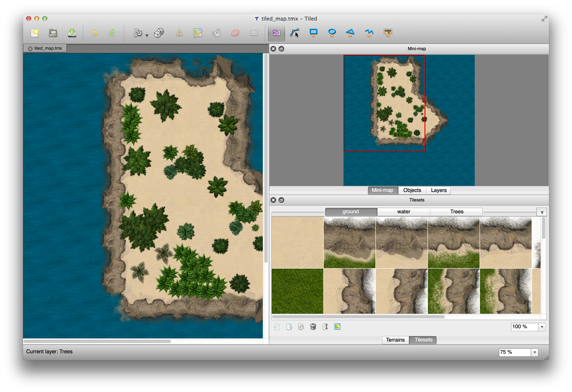This screenshot has height=392, width=572.
Task: Toggle the Select Objects tool
Action: [276, 33]
